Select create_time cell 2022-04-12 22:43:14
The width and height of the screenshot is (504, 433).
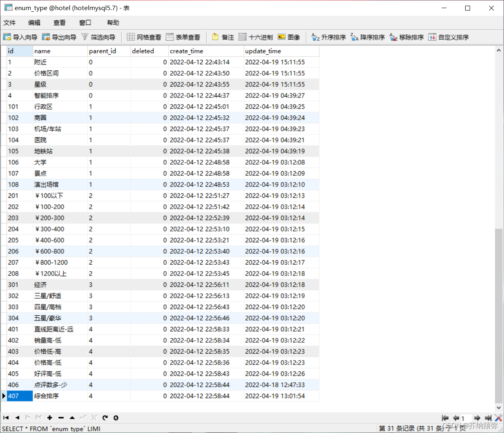coord(206,62)
